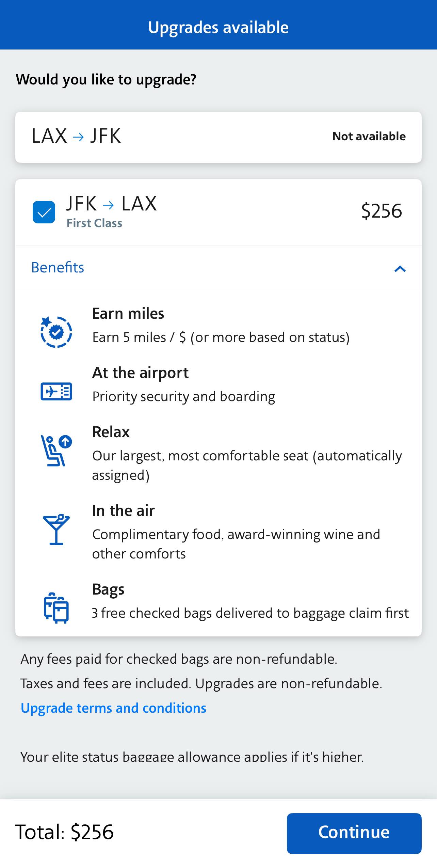Click the Upgrades available header title
The height and width of the screenshot is (868, 437).
(218, 27)
